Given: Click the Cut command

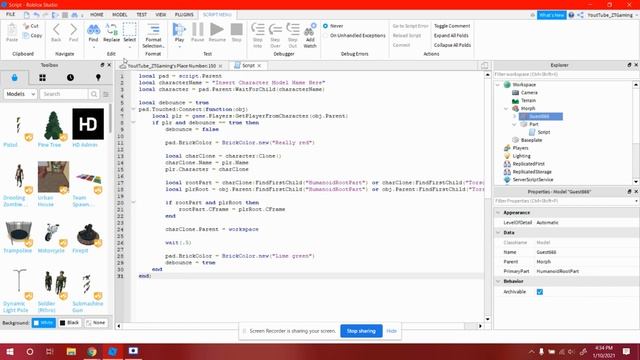Looking at the screenshot, I should [x=31, y=26].
